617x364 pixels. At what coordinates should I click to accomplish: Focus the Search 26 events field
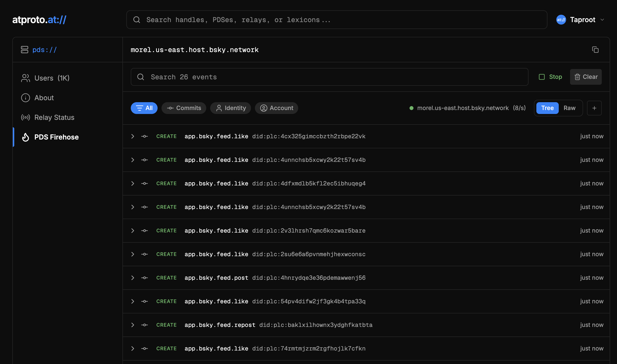tap(329, 77)
